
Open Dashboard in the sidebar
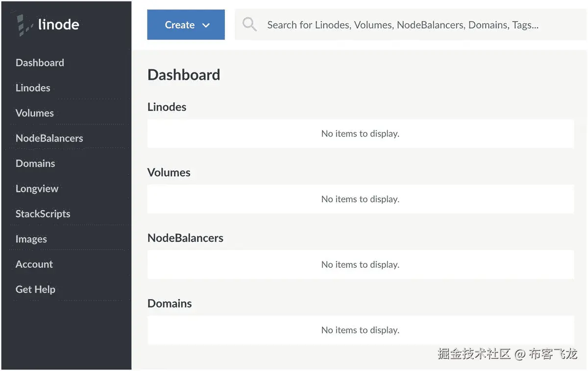point(40,63)
